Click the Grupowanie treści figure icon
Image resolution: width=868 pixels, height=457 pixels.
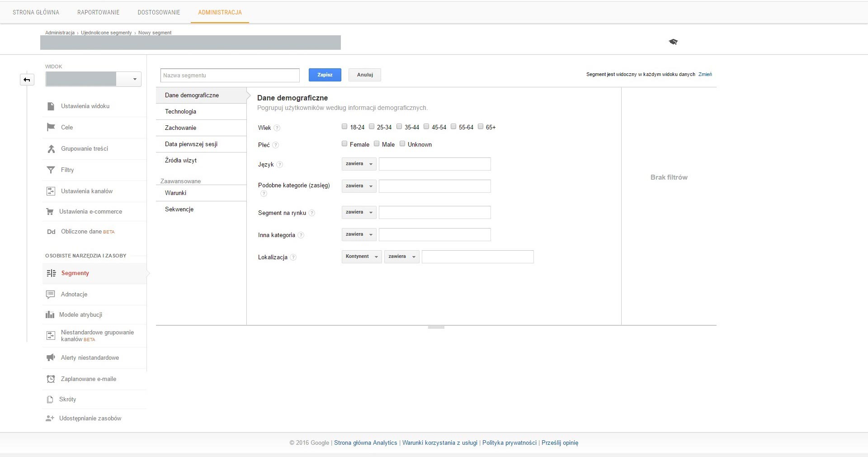pos(51,148)
